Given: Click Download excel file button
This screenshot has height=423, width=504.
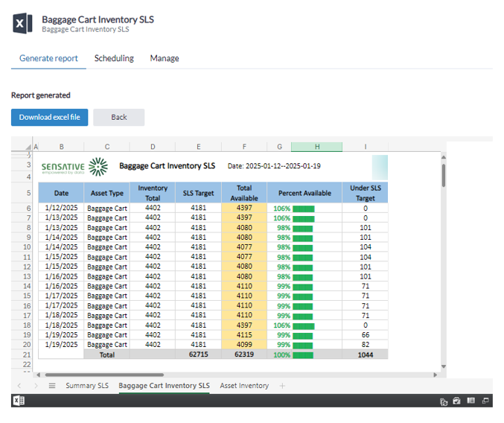Looking at the screenshot, I should coord(49,118).
